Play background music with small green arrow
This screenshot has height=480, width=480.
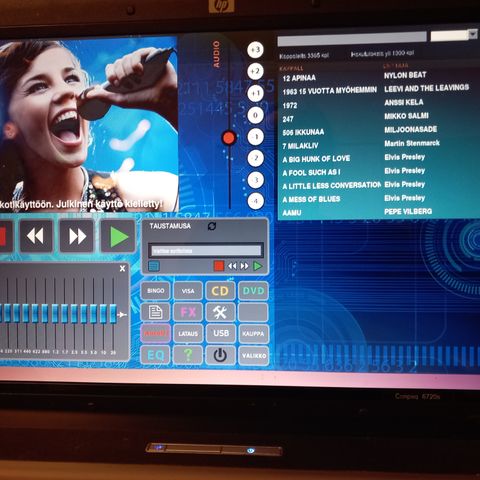(x=258, y=266)
